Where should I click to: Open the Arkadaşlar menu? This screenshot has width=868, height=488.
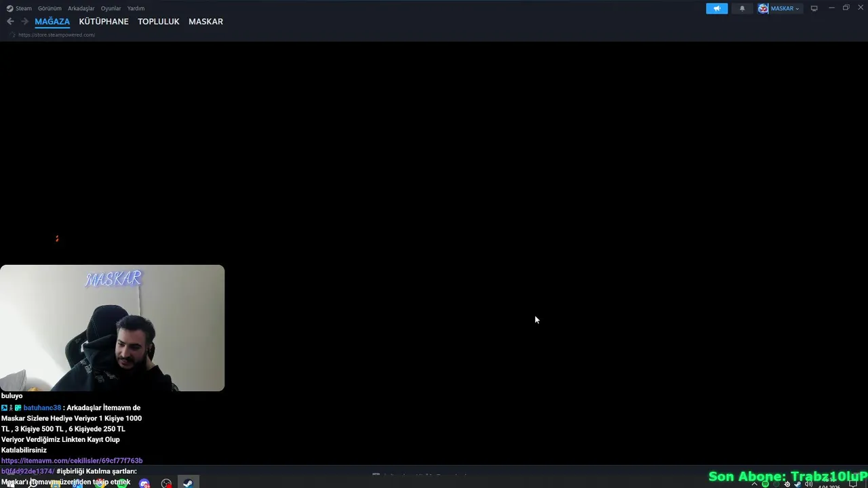(x=81, y=8)
